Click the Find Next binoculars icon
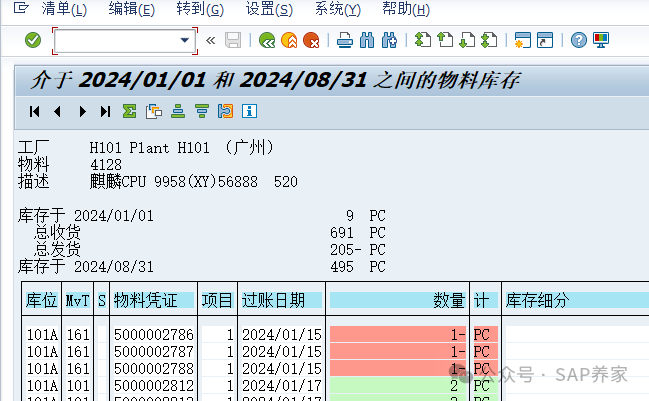This screenshot has width=649, height=401. pos(389,41)
